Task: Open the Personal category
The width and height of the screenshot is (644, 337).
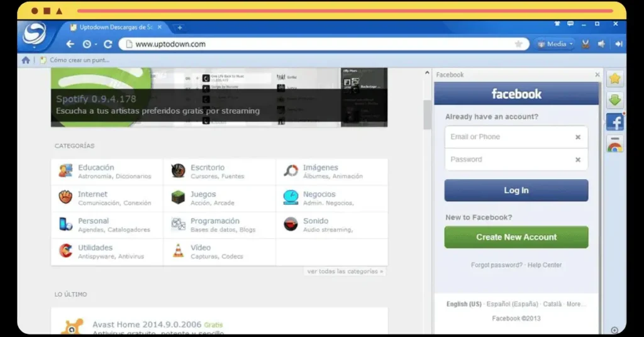Action: [x=107, y=225]
